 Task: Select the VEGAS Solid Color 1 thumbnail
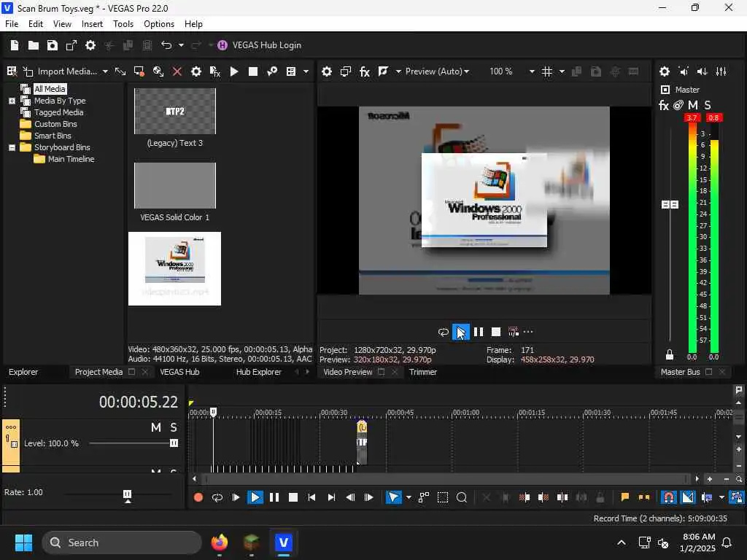[175, 186]
